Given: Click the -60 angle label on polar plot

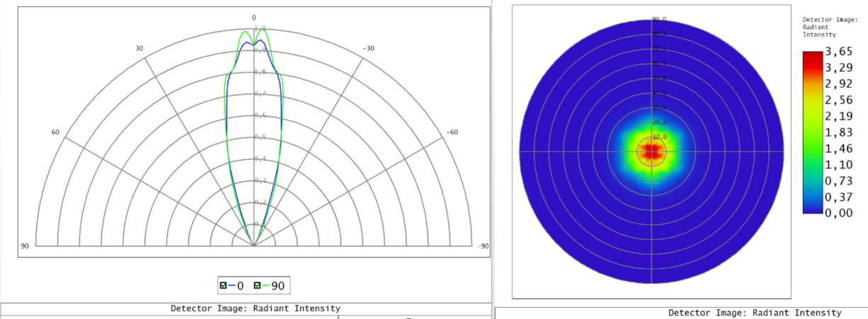Looking at the screenshot, I should (451, 132).
